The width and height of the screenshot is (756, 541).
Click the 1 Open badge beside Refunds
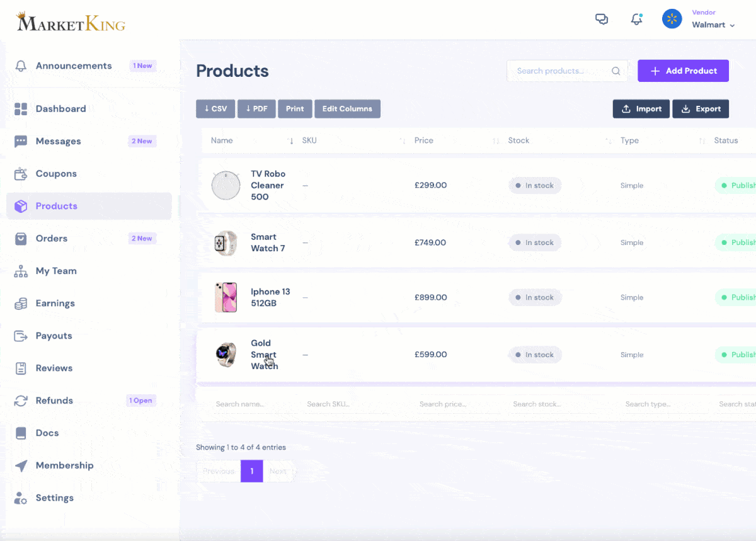point(141,401)
